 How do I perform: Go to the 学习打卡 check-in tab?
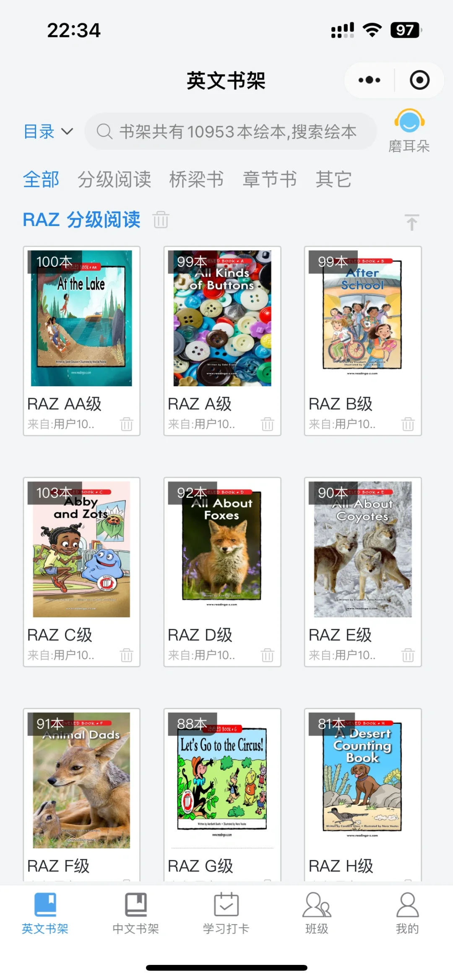[x=226, y=913]
